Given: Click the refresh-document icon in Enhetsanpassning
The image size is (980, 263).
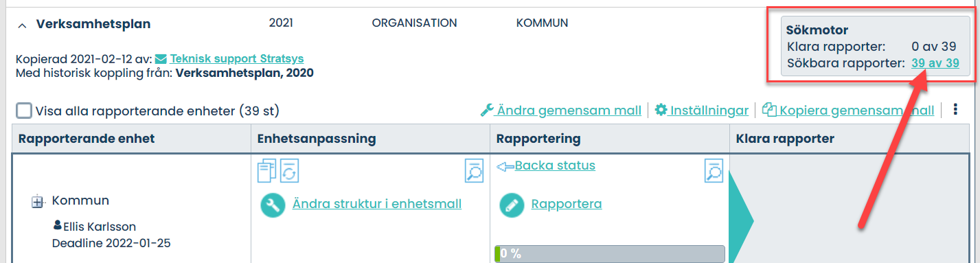Looking at the screenshot, I should pos(289,171).
